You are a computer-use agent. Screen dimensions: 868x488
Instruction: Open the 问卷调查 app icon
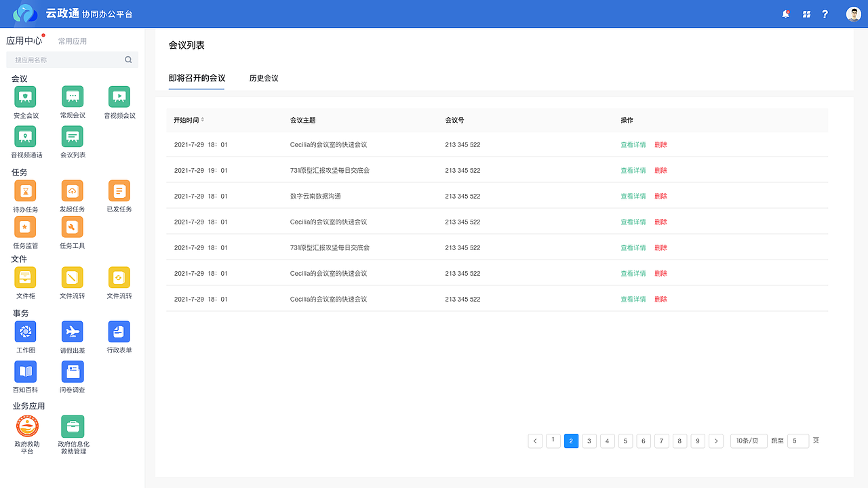click(x=73, y=371)
